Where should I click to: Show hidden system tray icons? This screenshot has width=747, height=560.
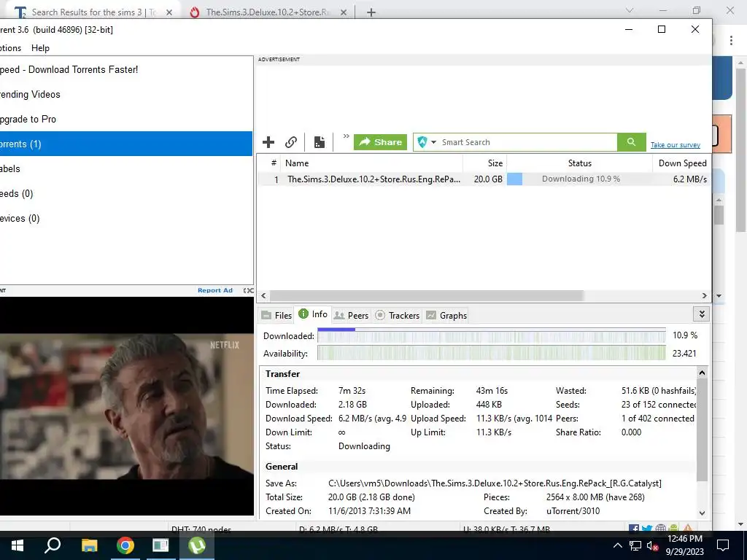click(617, 545)
